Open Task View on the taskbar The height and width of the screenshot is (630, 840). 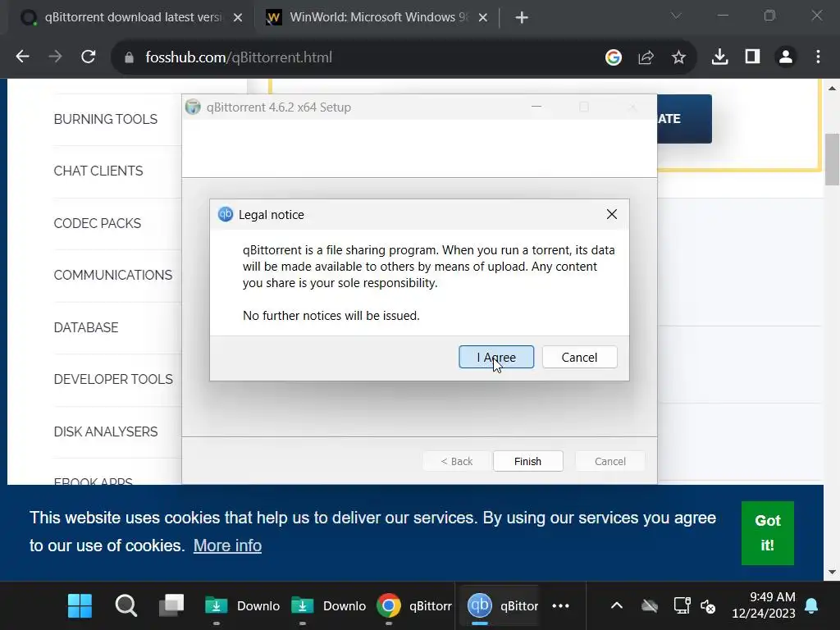click(x=171, y=606)
